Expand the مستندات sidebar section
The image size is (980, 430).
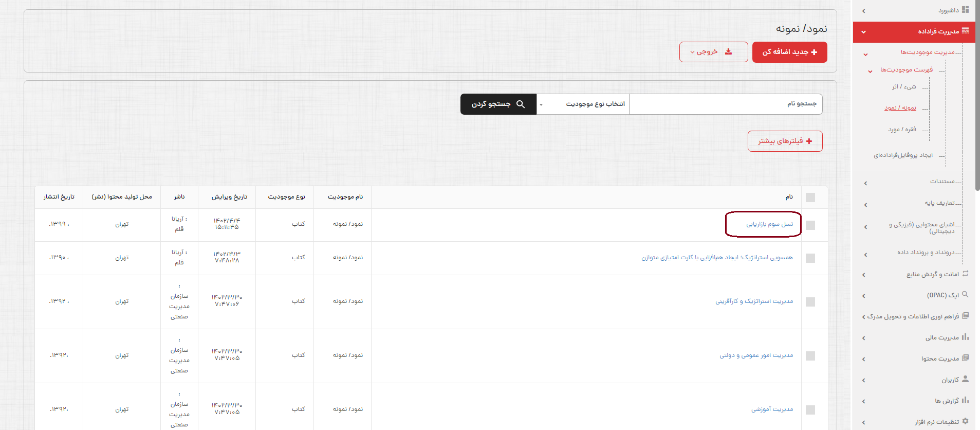pos(942,182)
